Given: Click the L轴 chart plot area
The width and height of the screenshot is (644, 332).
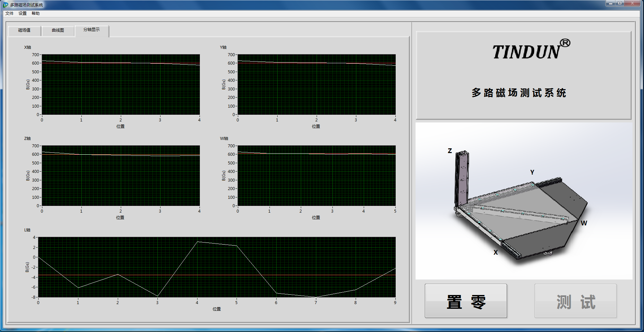Looking at the screenshot, I should (217, 267).
